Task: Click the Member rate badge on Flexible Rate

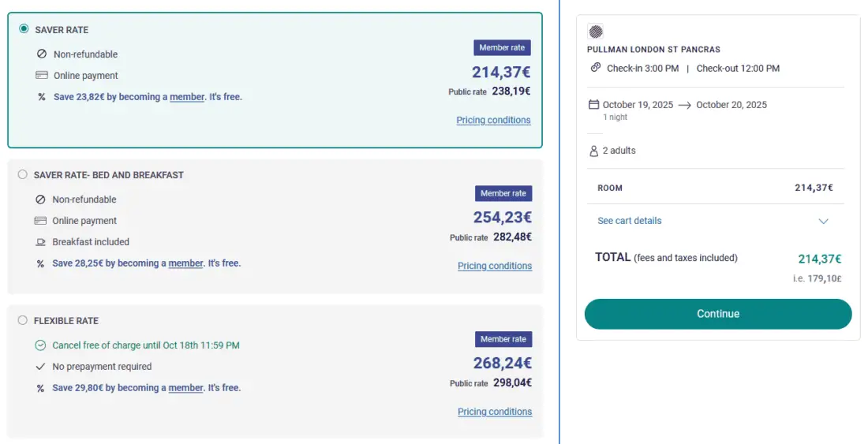Action: pyautogui.click(x=503, y=339)
